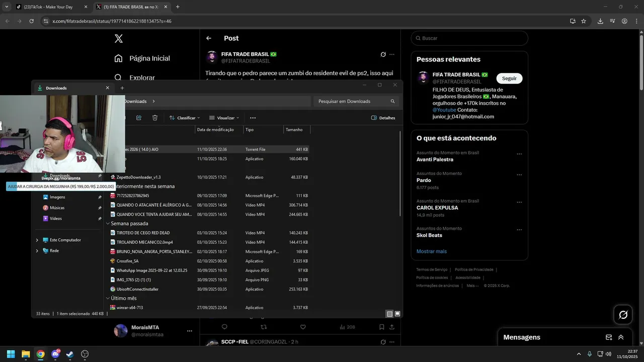This screenshot has height=362, width=644.
Task: Click the Mostrar mais link
Action: pos(431,251)
